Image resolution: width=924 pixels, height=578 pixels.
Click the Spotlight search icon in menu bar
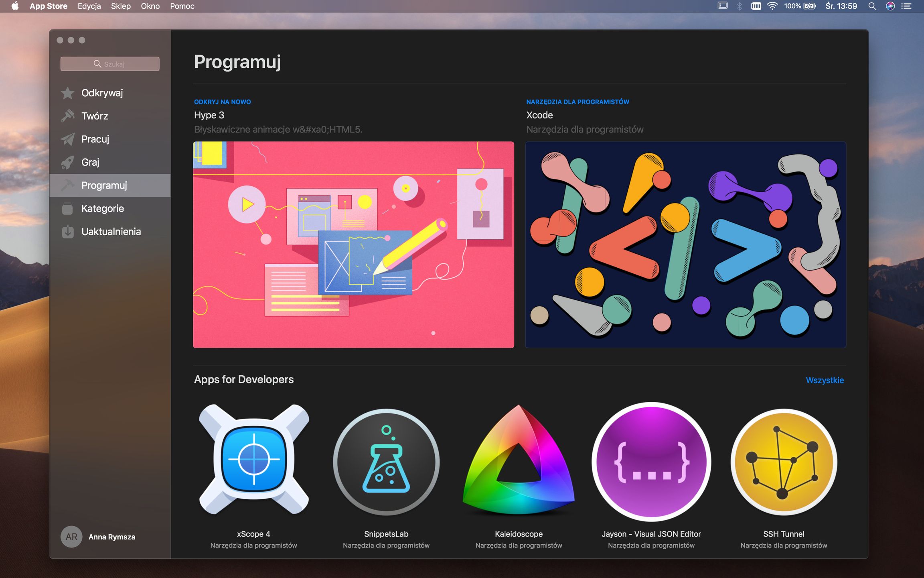point(872,6)
